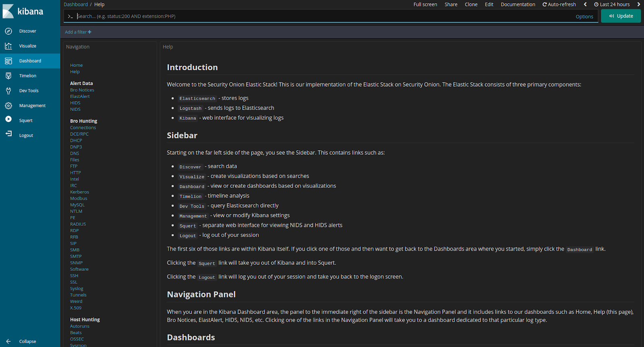Open OSSEC dashboard link
The image size is (644, 347).
[x=77, y=339]
